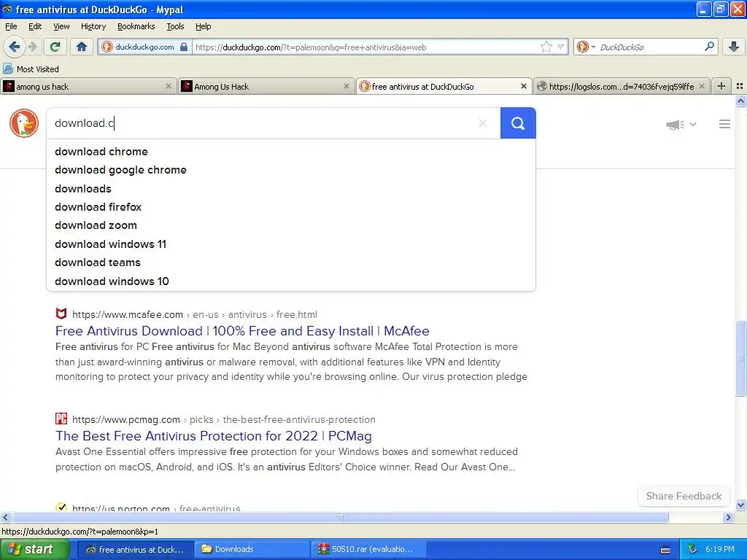Switch to the 'among us hack' tab
Viewport: 747px width, 560px height.
[88, 86]
